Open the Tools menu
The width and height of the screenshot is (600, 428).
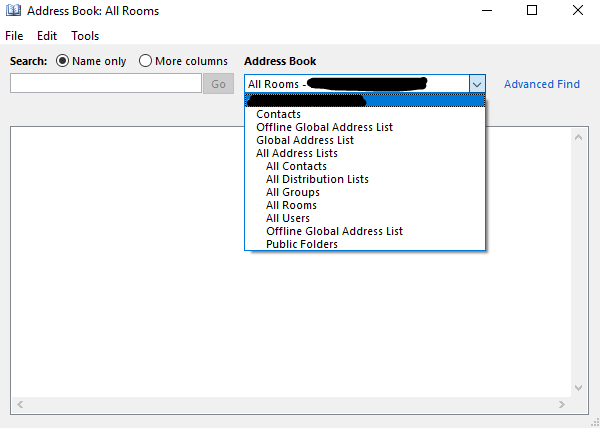click(85, 36)
